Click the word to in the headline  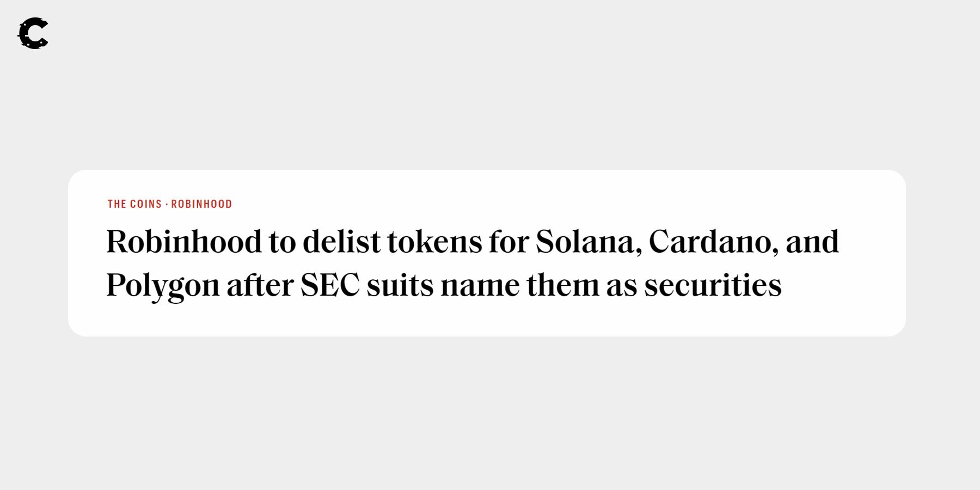[x=282, y=241]
